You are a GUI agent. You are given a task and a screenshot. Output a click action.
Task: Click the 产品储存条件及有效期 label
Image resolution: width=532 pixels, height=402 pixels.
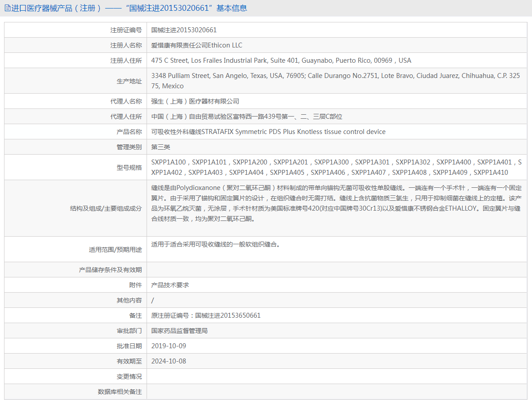110,270
